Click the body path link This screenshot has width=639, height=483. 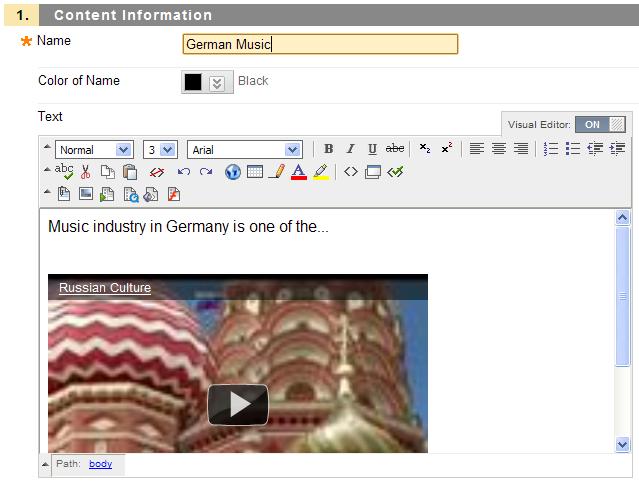tap(100, 464)
